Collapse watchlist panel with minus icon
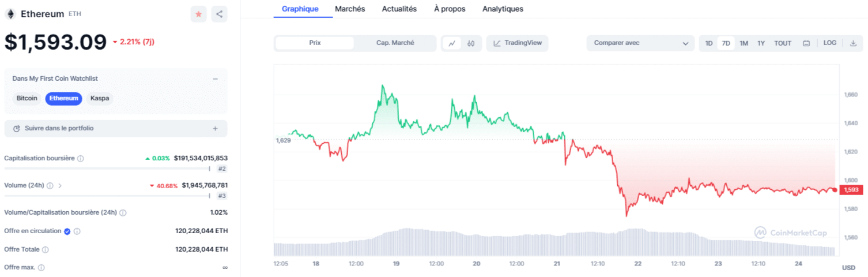The width and height of the screenshot is (868, 277). coord(215,78)
